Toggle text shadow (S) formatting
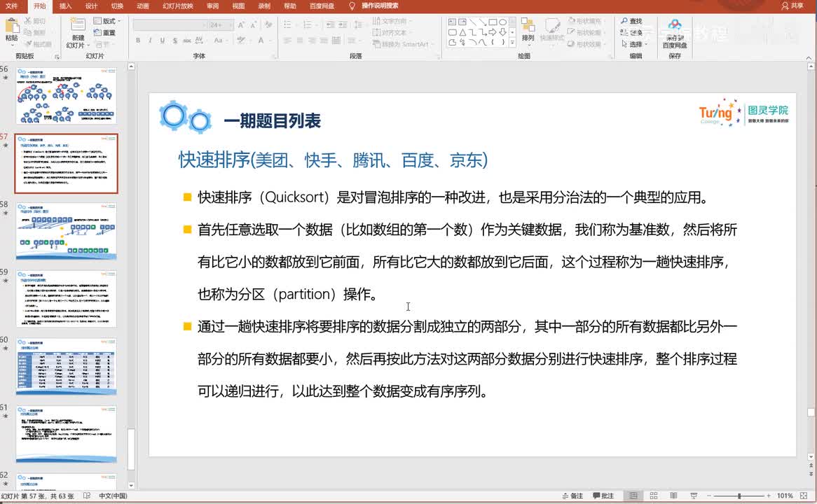817x504 pixels. (x=174, y=40)
